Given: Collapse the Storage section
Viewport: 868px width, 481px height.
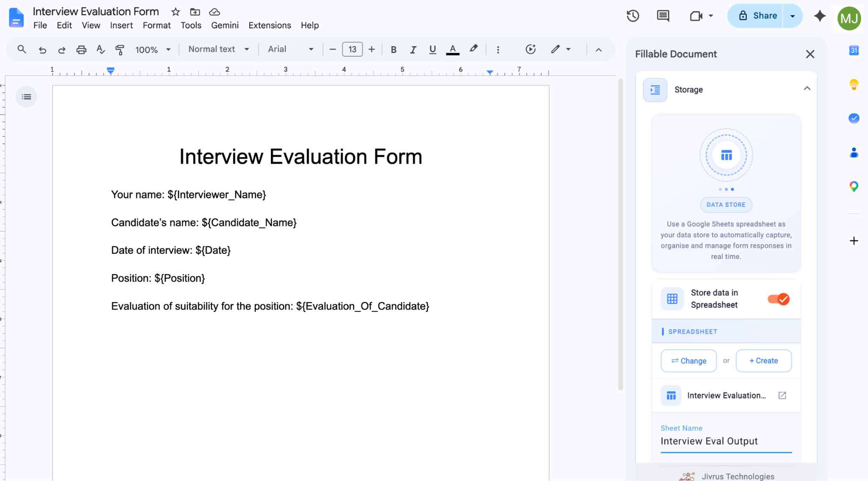Looking at the screenshot, I should coord(807,89).
